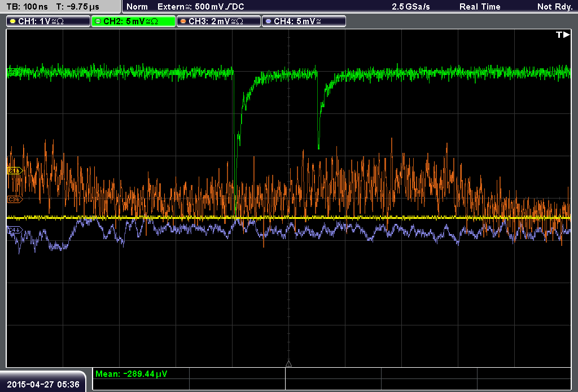Image resolution: width=578 pixels, height=392 pixels.
Task: Select the green CH2: 5mV channel tab
Action: coord(133,21)
